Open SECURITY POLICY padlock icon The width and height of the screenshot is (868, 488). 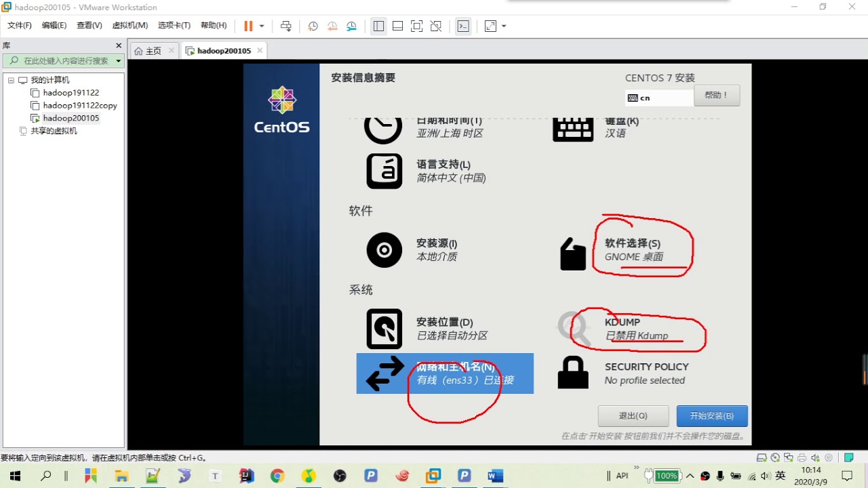(x=573, y=372)
